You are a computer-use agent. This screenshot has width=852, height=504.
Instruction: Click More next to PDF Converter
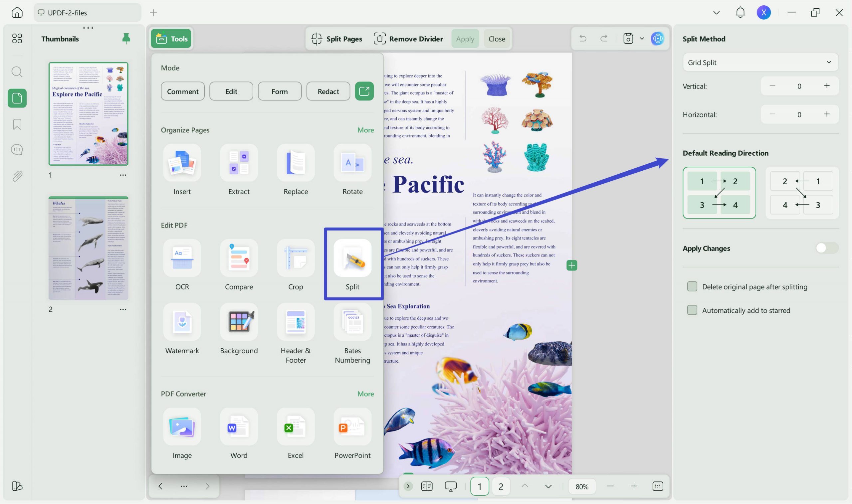(365, 394)
